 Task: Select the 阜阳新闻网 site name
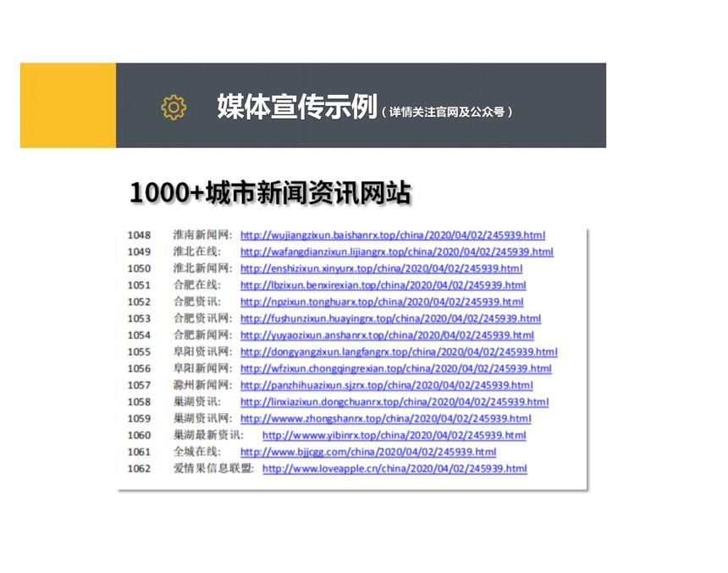203,369
